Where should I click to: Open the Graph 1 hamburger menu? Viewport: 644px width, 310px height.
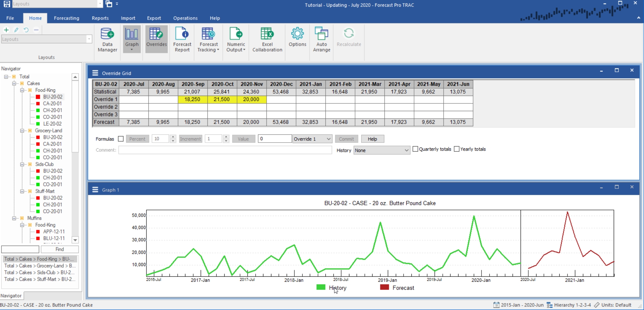point(95,190)
